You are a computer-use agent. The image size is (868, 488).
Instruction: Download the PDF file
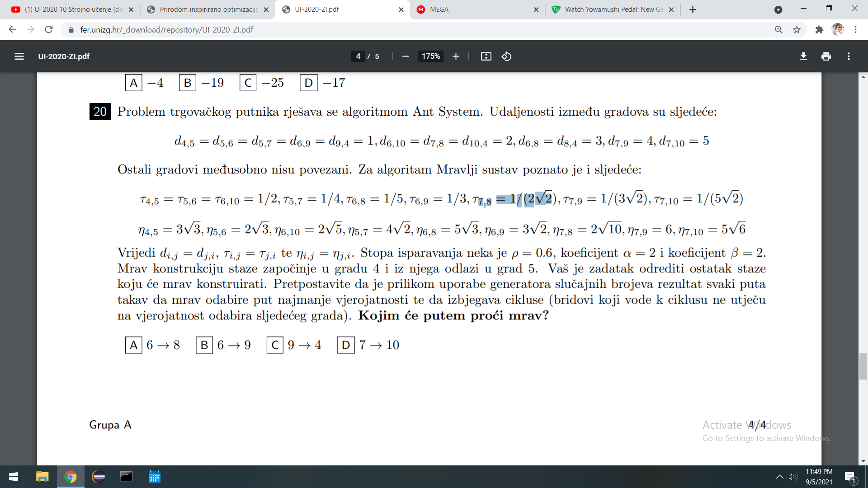[803, 56]
